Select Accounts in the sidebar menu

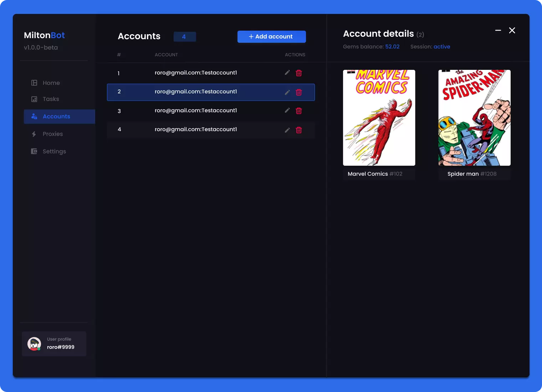tap(56, 117)
